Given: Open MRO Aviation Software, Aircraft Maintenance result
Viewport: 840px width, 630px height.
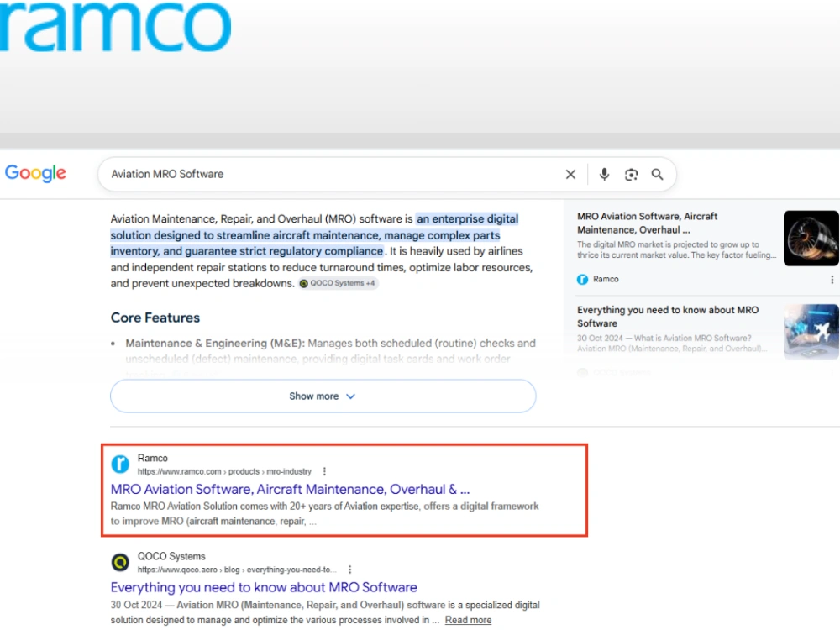Looking at the screenshot, I should point(290,489).
